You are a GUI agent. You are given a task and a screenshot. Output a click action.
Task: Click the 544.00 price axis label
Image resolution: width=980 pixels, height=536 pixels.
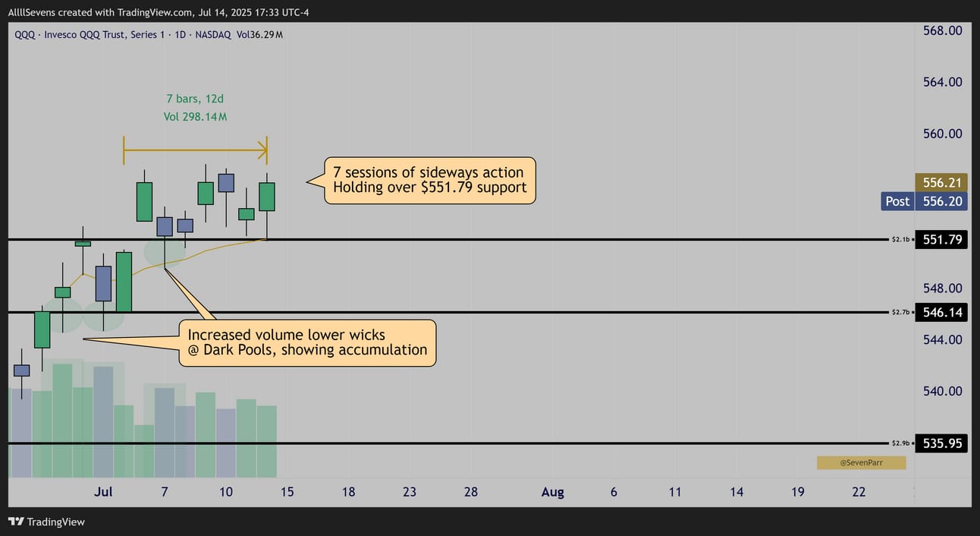tap(942, 339)
